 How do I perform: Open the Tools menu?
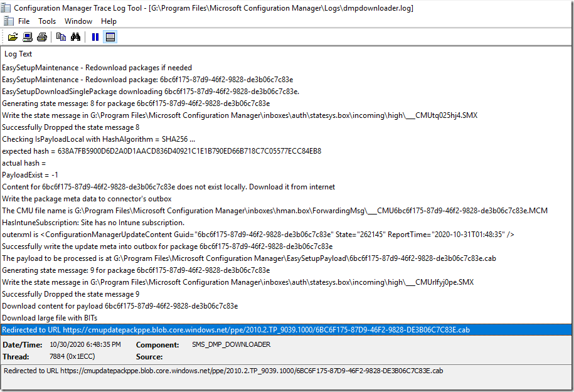[x=47, y=21]
